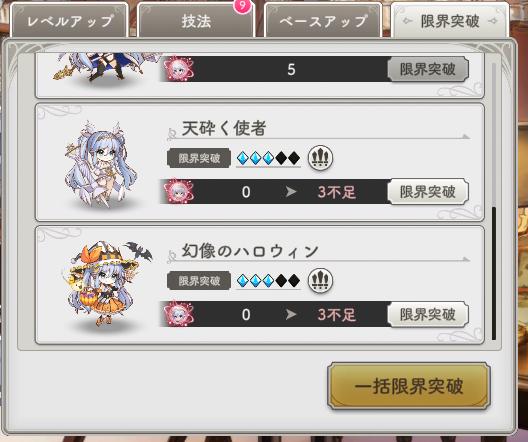
Task: Switch to the 技法 tab
Action: pos(196,21)
